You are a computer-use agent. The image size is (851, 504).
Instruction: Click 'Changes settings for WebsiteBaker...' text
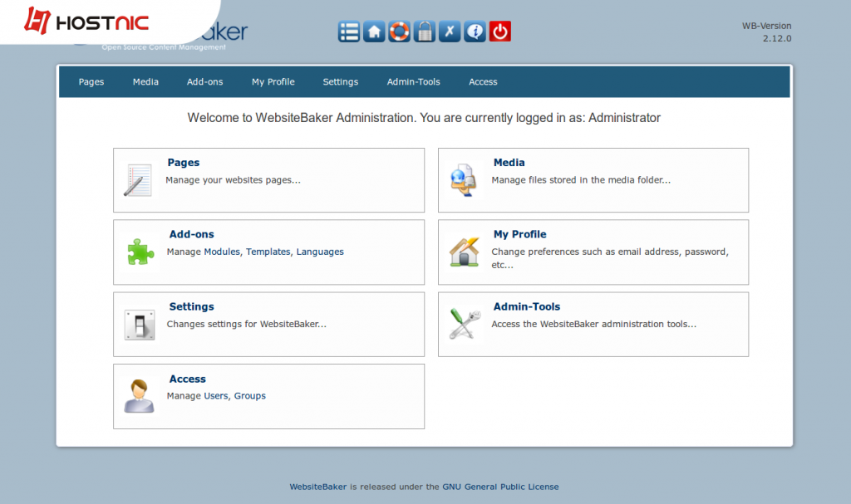(246, 324)
